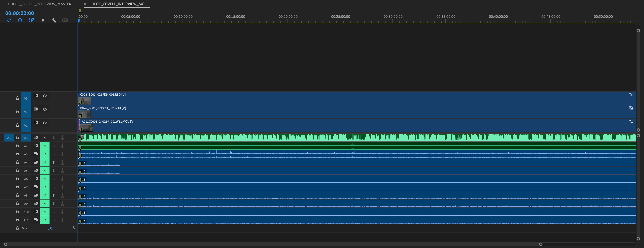Enable voice-over record on track A1
The height and width of the screenshot is (248, 644).
coord(63,137)
